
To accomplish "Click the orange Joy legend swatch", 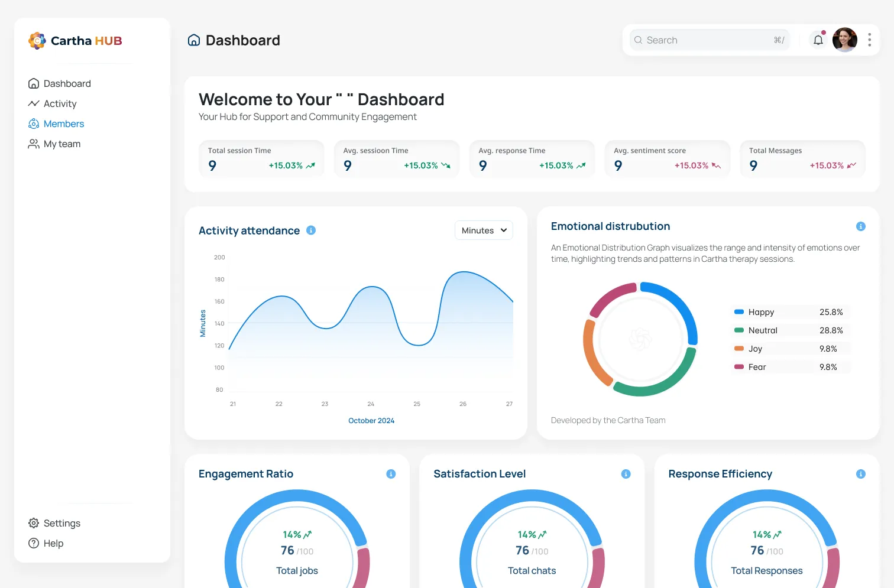I will click(739, 349).
